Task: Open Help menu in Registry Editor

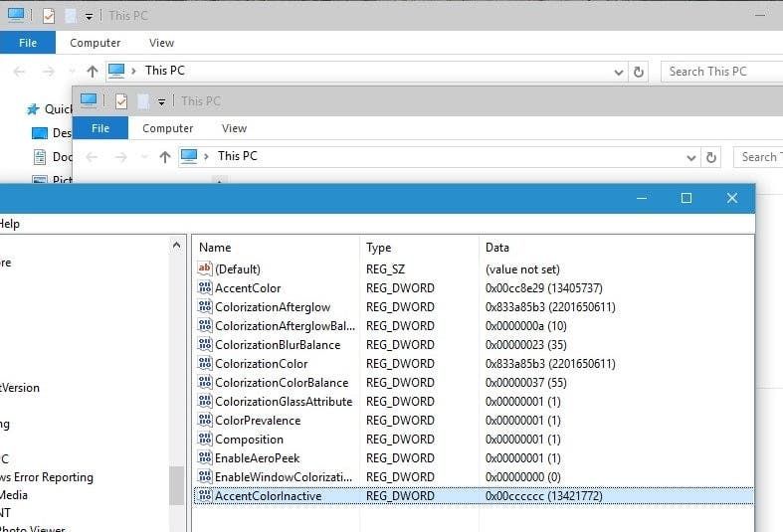Action: (9, 224)
